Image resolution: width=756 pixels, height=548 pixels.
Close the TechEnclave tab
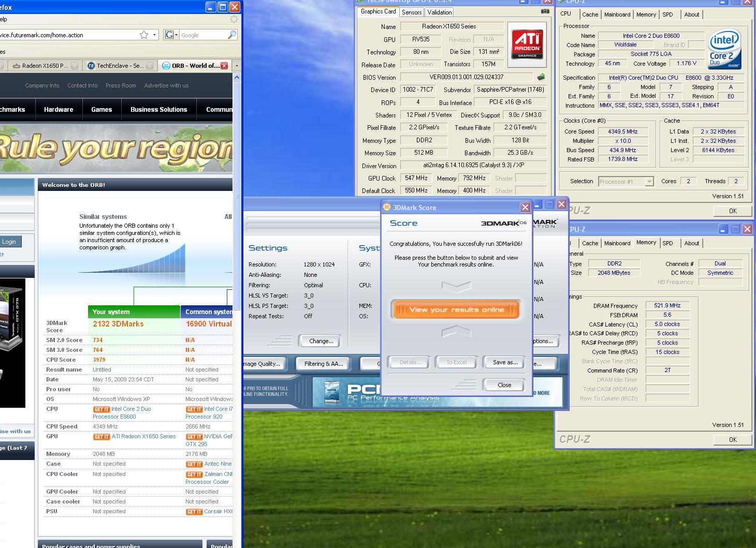click(150, 66)
